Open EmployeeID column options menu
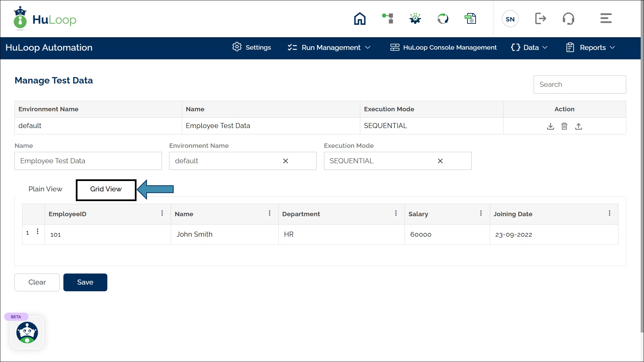The width and height of the screenshot is (644, 362). pyautogui.click(x=162, y=214)
